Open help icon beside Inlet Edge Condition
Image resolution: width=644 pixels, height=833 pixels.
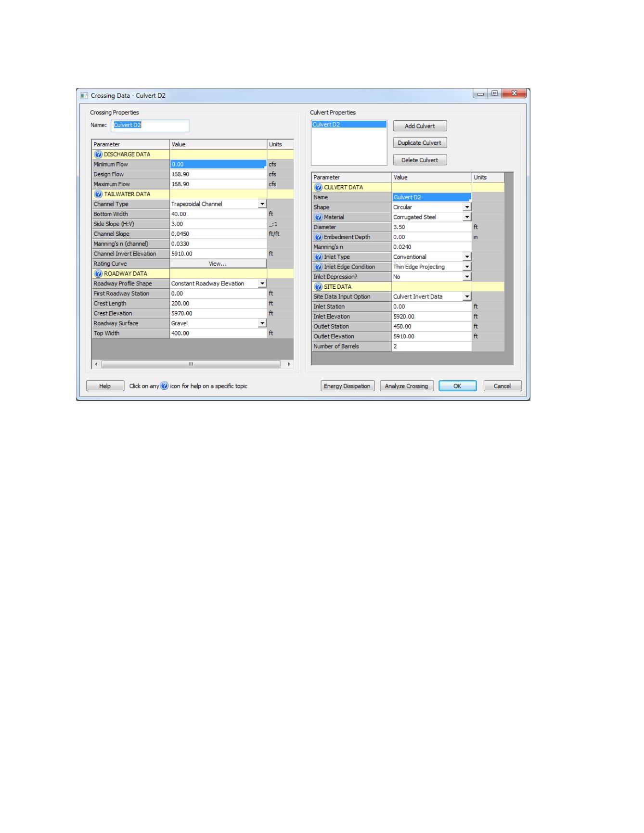[x=318, y=267]
